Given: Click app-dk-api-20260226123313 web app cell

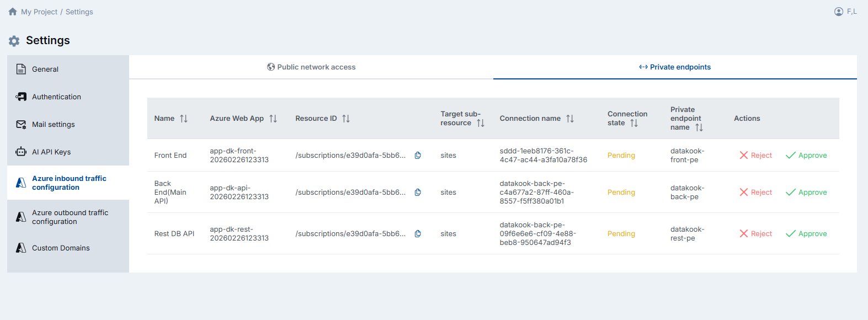Looking at the screenshot, I should point(239,192).
